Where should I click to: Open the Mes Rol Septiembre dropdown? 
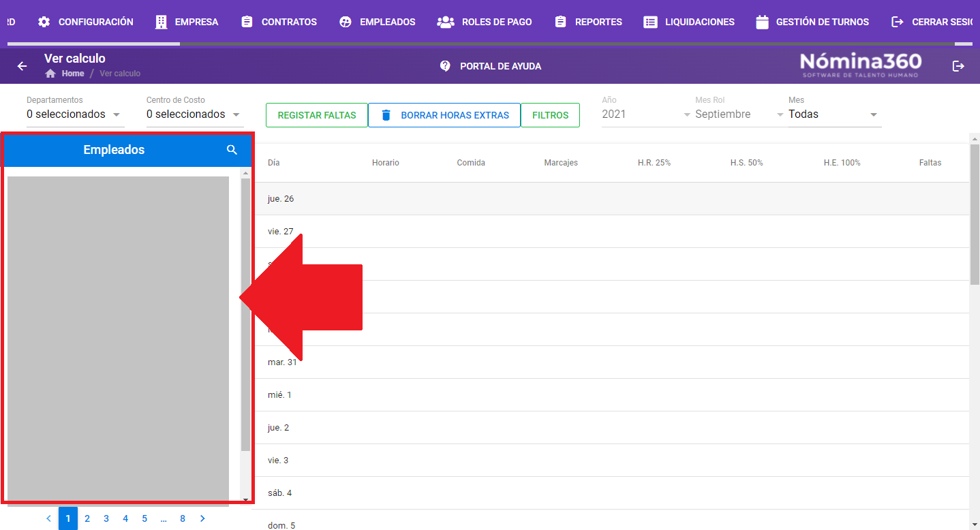click(739, 114)
